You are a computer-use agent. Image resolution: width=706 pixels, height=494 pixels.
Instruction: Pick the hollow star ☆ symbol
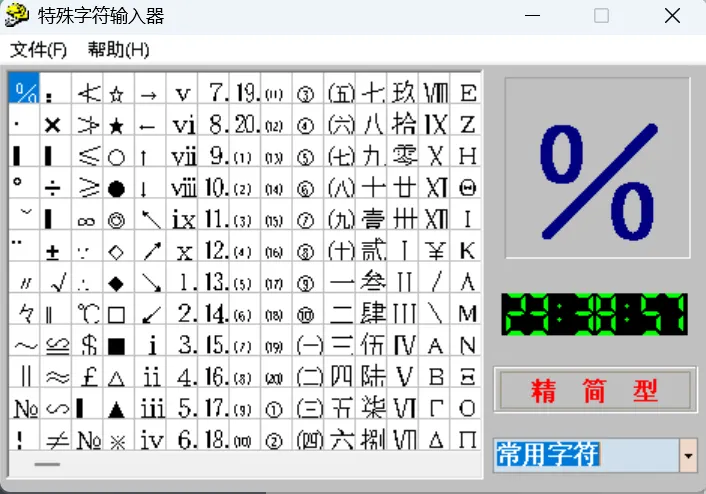119,88
